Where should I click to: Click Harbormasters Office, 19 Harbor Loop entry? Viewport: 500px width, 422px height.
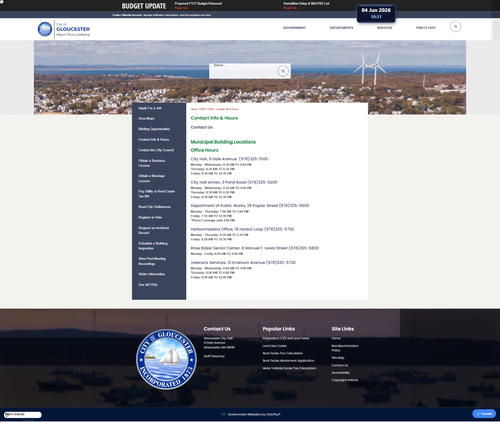[242, 229]
